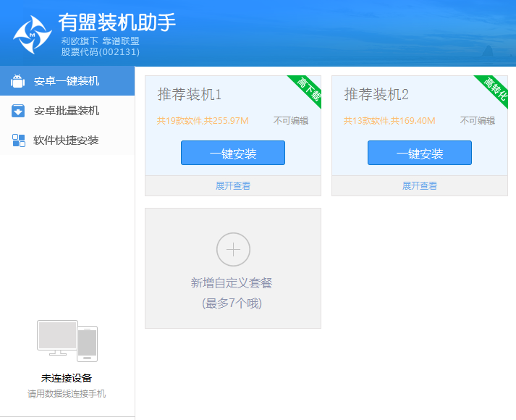Viewport: 516px width, 420px height.
Task: Switch to the 安卓一键装机 sidebar label
Action: [67, 81]
